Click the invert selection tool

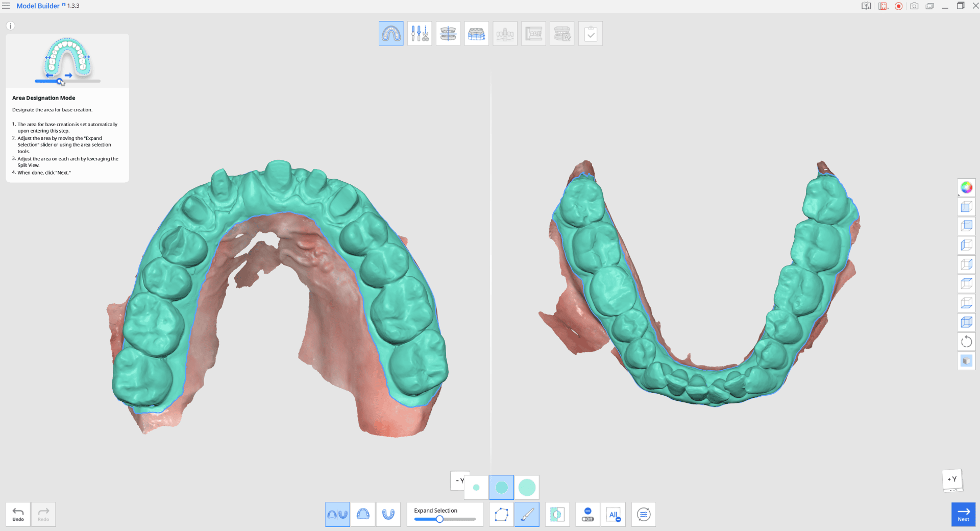click(x=557, y=515)
